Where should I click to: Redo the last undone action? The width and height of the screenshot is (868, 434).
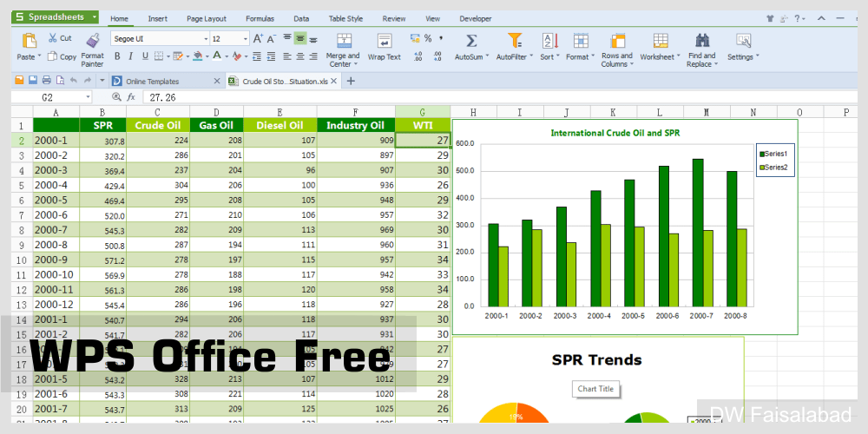[x=87, y=81]
